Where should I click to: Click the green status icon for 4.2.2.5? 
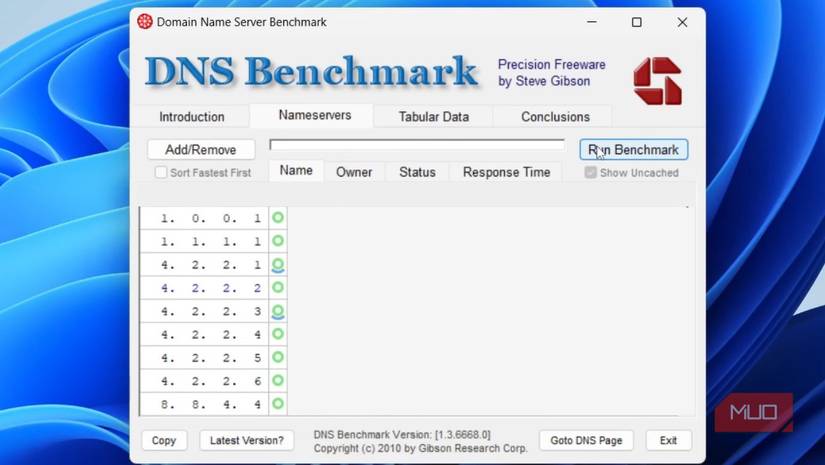[x=278, y=357]
